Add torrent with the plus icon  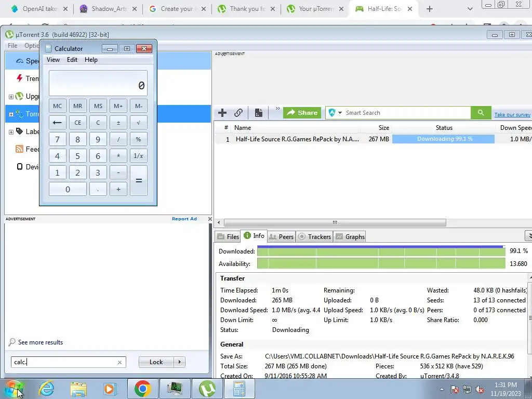click(x=222, y=113)
